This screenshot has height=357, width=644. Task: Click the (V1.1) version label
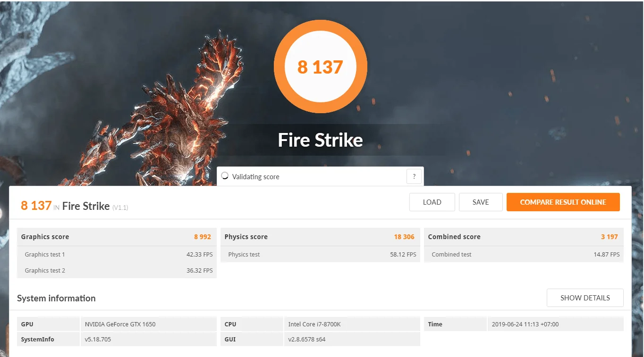pyautogui.click(x=120, y=207)
